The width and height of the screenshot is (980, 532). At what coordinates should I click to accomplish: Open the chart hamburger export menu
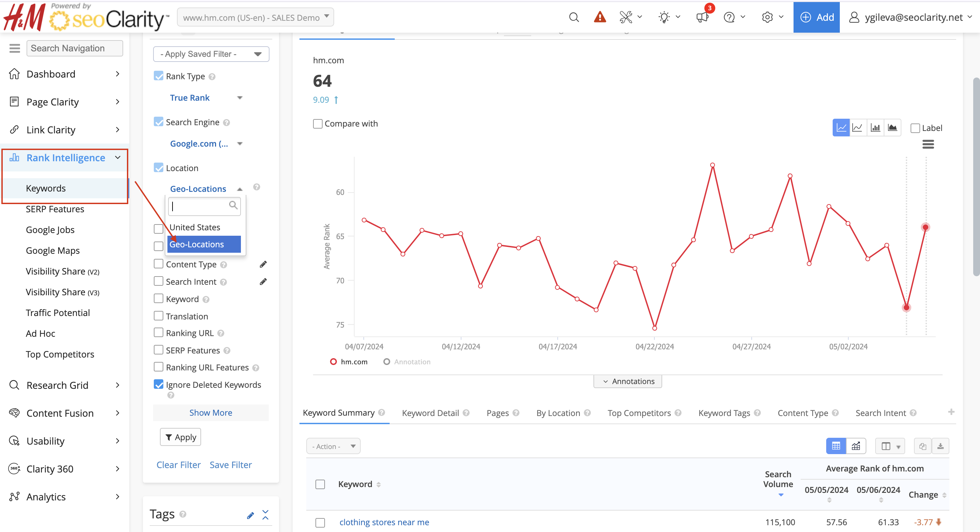point(928,144)
